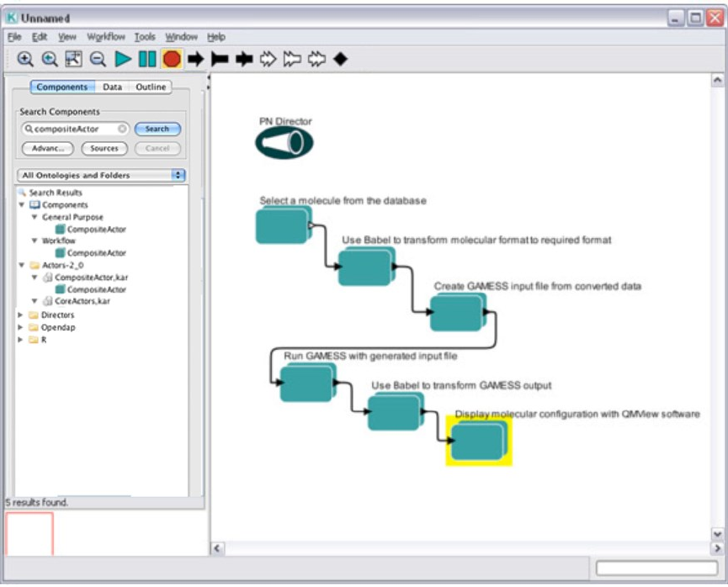
Task: Add single output port flag icon
Action: [220, 59]
